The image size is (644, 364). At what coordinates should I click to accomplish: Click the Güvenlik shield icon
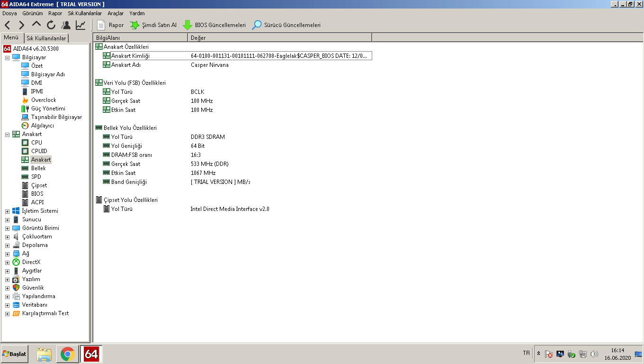(x=16, y=288)
